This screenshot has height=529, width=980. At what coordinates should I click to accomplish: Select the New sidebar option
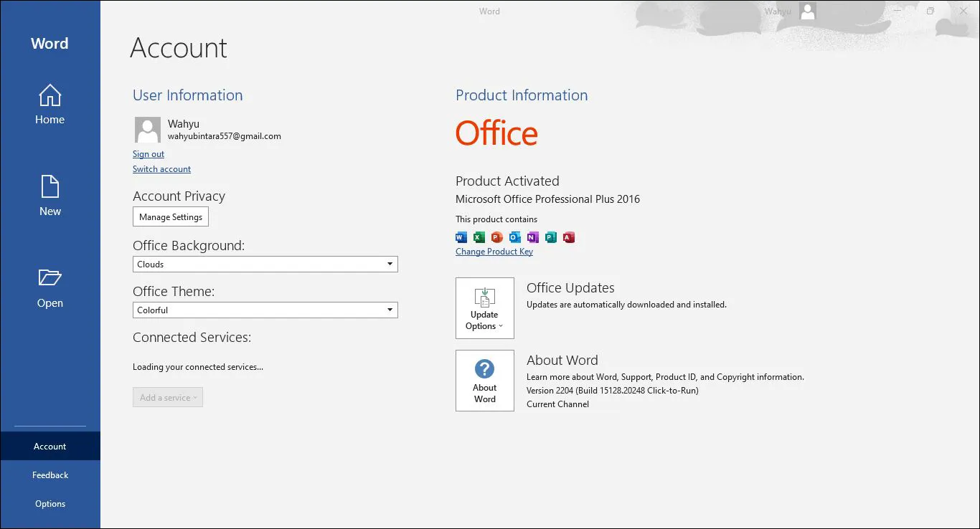coord(50,197)
